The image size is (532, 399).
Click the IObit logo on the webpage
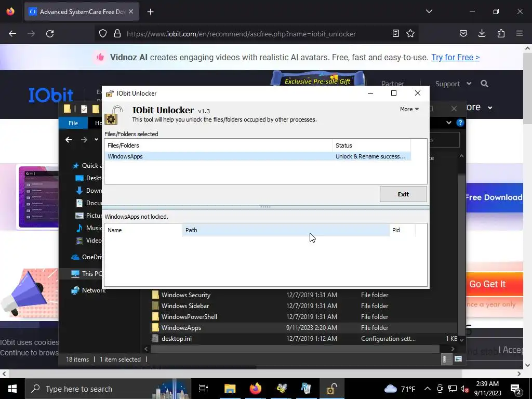[51, 95]
